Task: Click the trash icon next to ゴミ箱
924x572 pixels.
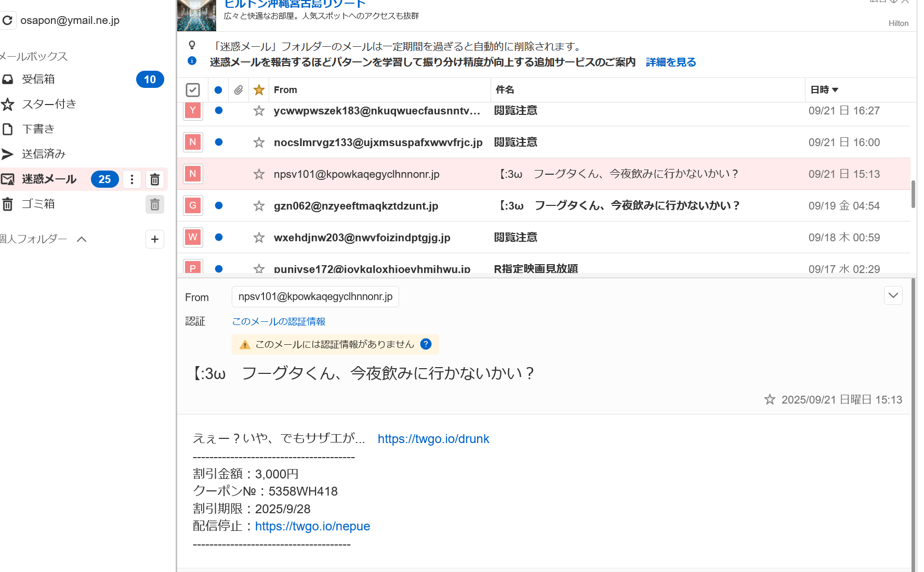Action: [154, 204]
